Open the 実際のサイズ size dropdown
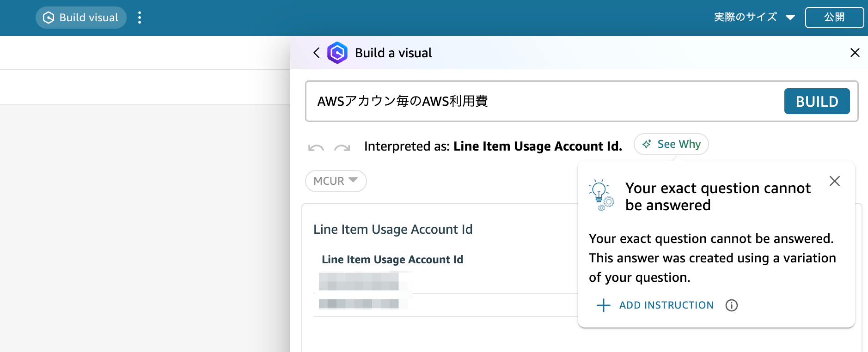Screen dimensions: 868x352 pos(754,17)
